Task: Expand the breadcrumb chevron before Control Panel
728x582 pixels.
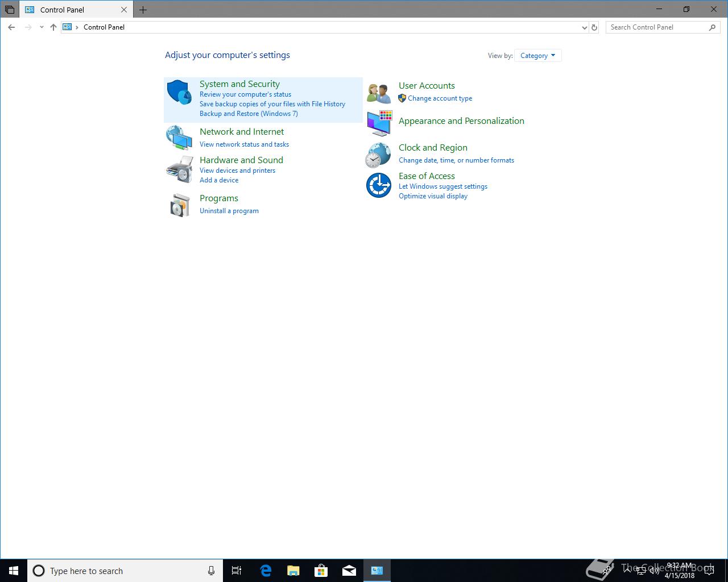Action: point(77,27)
